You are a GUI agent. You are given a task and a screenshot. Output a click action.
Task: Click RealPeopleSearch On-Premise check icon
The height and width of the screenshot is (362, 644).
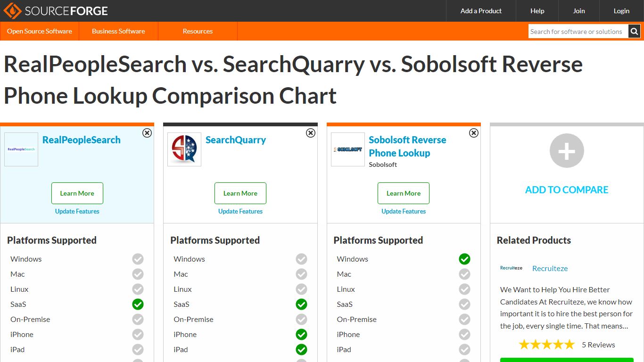click(138, 319)
